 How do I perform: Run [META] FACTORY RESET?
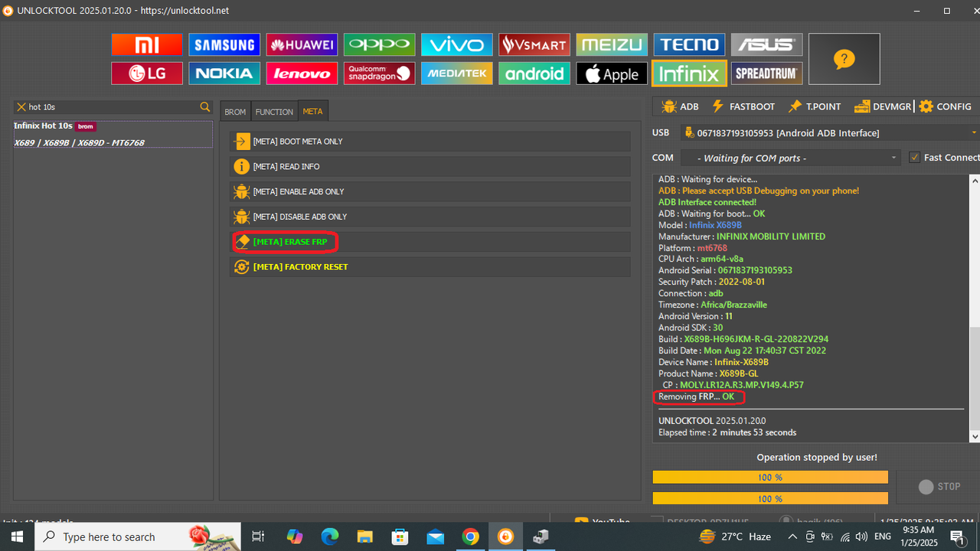[x=430, y=267]
